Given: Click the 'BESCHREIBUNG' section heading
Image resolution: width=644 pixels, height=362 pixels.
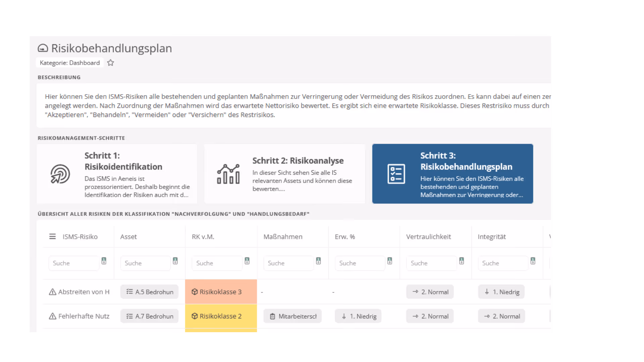Looking at the screenshot, I should point(59,77).
